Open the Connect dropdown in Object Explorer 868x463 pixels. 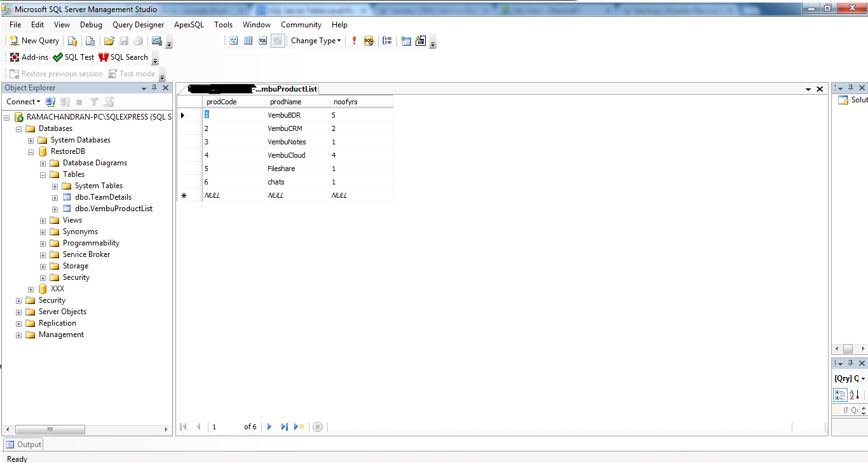(x=24, y=102)
